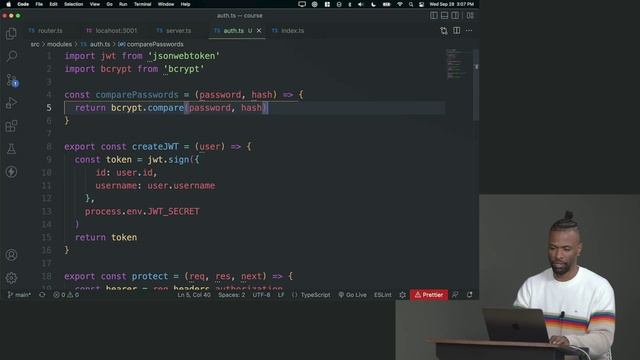Click the Wi-Fi menu bar icon

click(400, 4)
